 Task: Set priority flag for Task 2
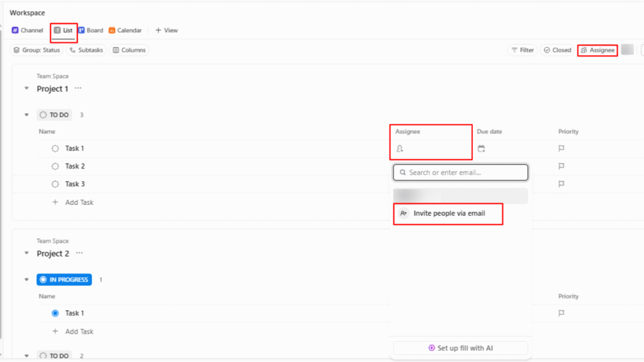pos(560,166)
